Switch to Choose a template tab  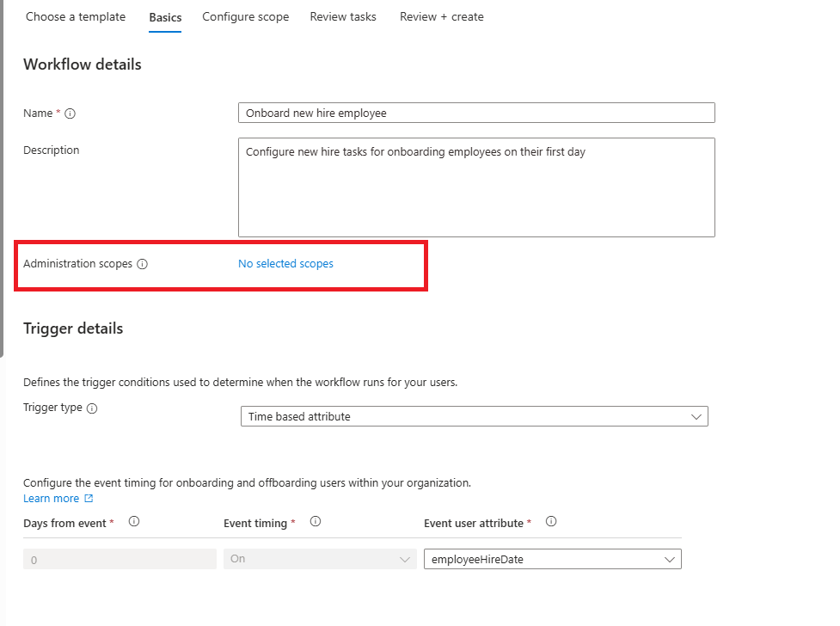[x=76, y=17]
